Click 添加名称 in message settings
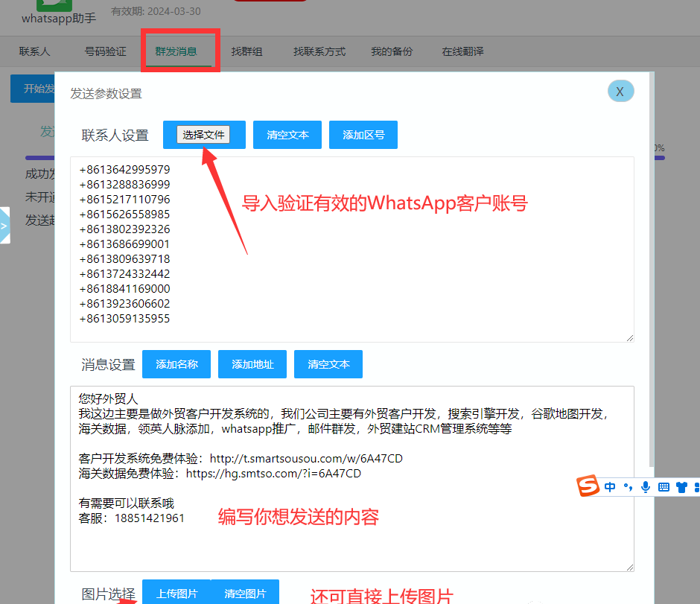Screen dimensions: 700x604 click(x=176, y=364)
